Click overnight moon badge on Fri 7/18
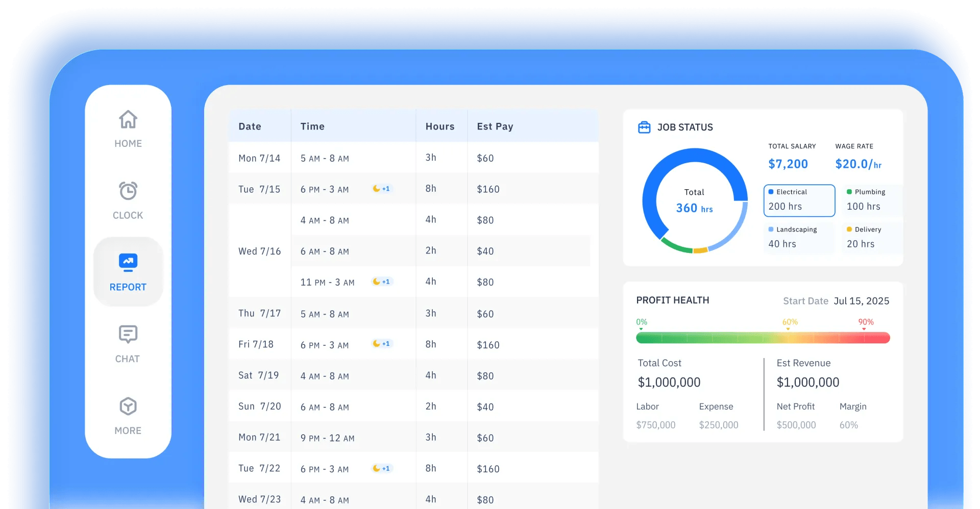 pyautogui.click(x=381, y=344)
